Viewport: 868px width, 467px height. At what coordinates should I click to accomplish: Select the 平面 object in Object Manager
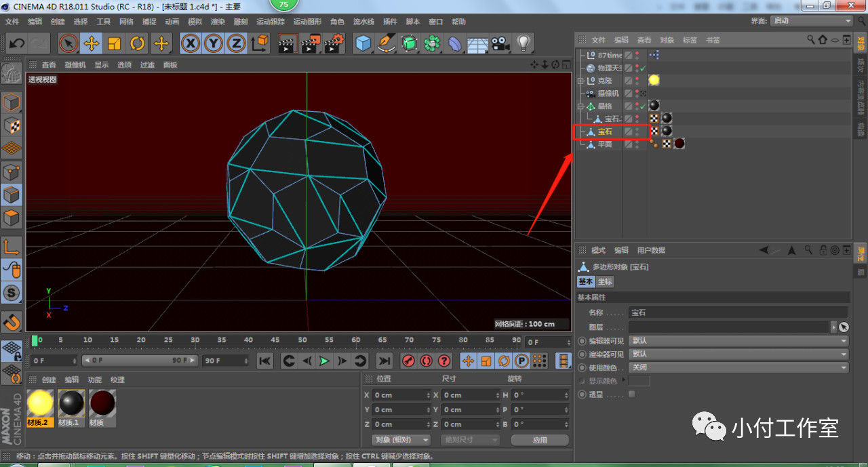605,144
